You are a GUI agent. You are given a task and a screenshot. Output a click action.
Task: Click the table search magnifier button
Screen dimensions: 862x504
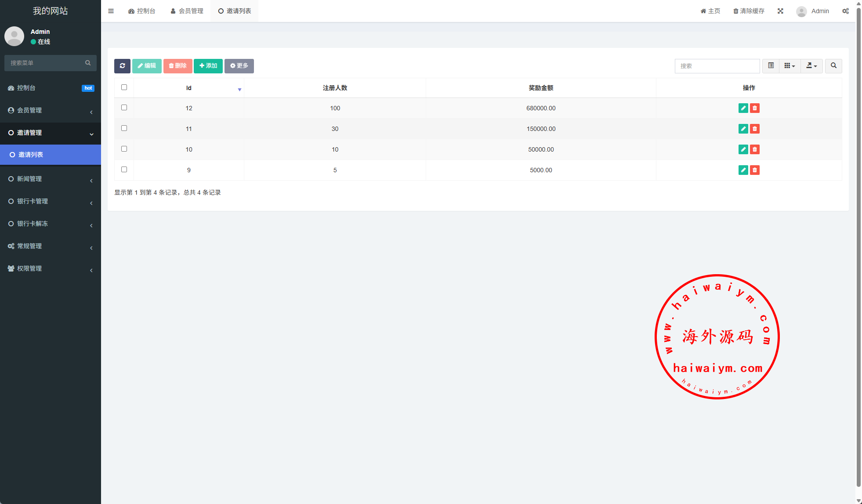(x=833, y=66)
